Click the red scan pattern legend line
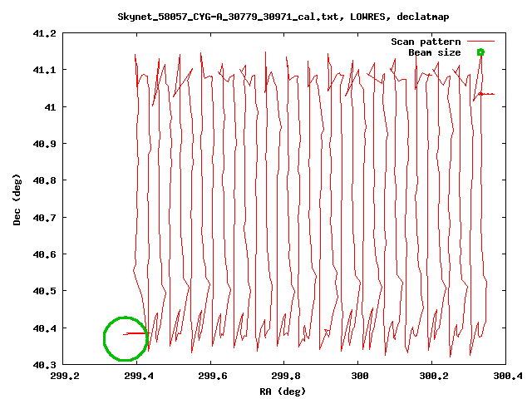 click(480, 41)
